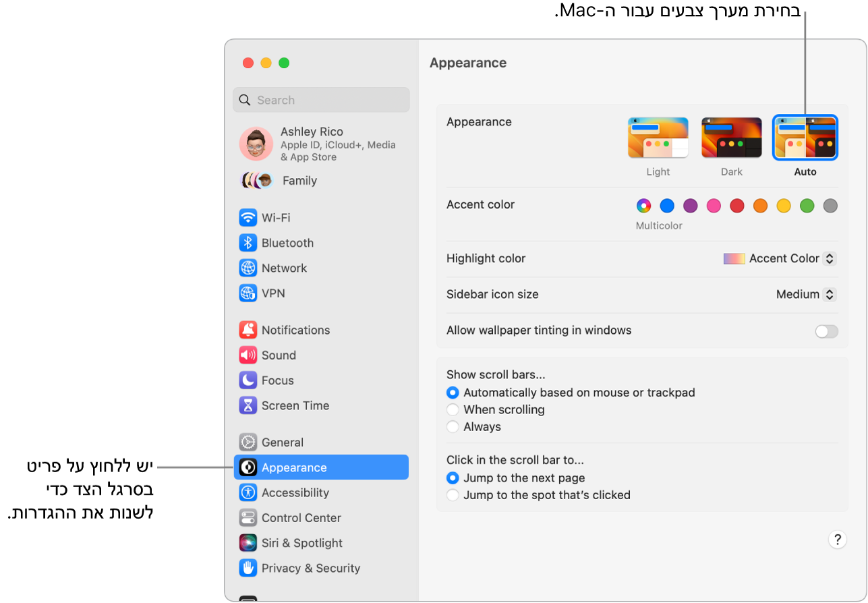Select the Light appearance option
The width and height of the screenshot is (868, 603).
pos(658,138)
